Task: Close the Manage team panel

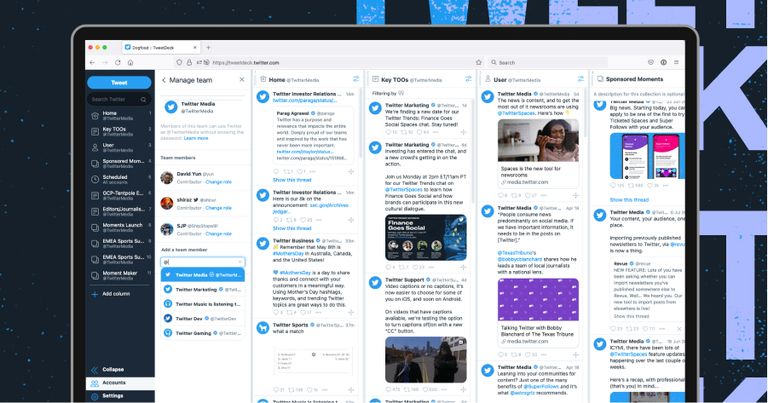Action: [x=241, y=79]
